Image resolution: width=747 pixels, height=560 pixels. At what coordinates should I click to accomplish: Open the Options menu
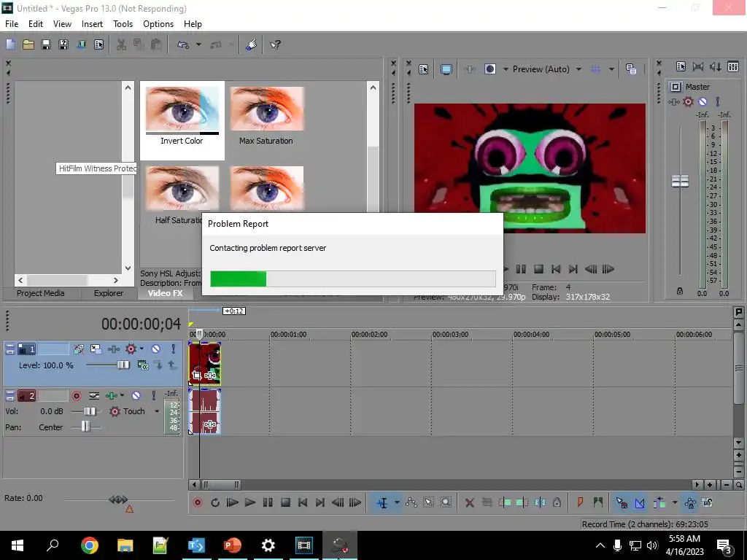158,24
